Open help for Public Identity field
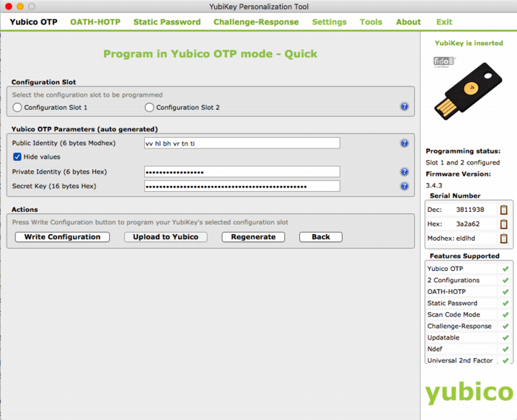The height and width of the screenshot is (420, 517). (404, 143)
